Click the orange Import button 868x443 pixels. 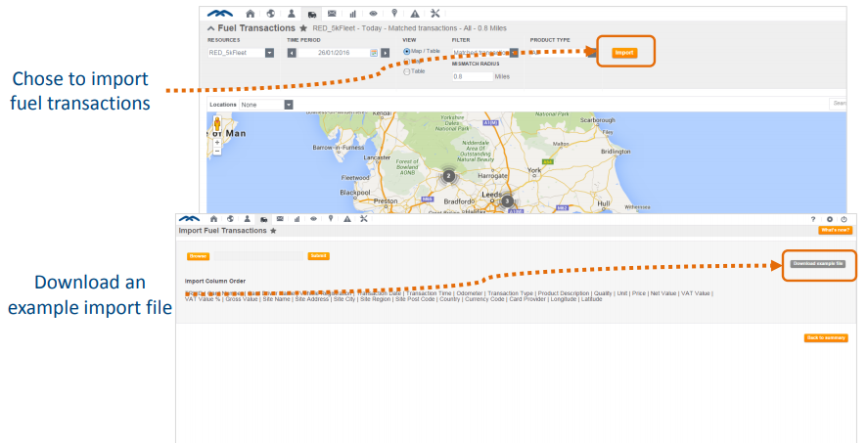[x=624, y=53]
